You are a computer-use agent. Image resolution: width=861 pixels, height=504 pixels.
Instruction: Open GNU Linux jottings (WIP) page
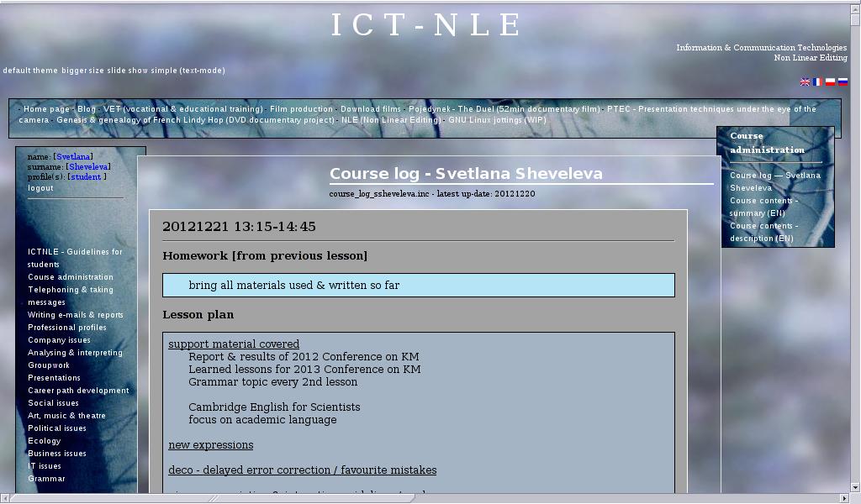point(497,120)
